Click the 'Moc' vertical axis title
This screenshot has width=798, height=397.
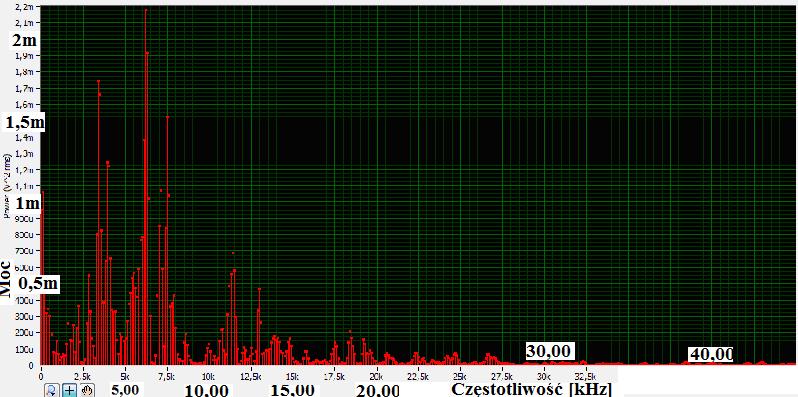7,278
